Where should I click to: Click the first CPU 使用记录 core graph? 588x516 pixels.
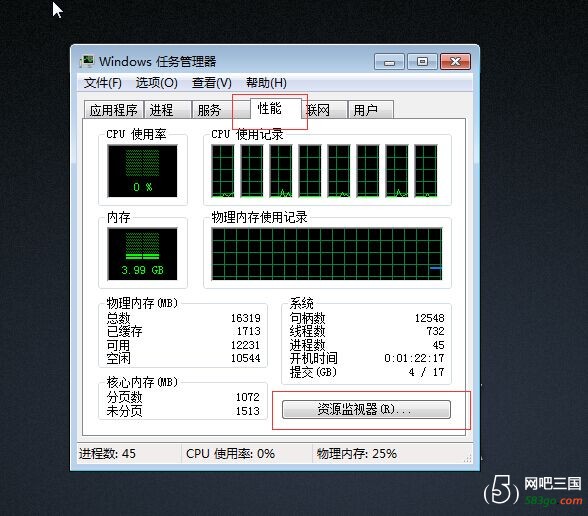coord(223,171)
